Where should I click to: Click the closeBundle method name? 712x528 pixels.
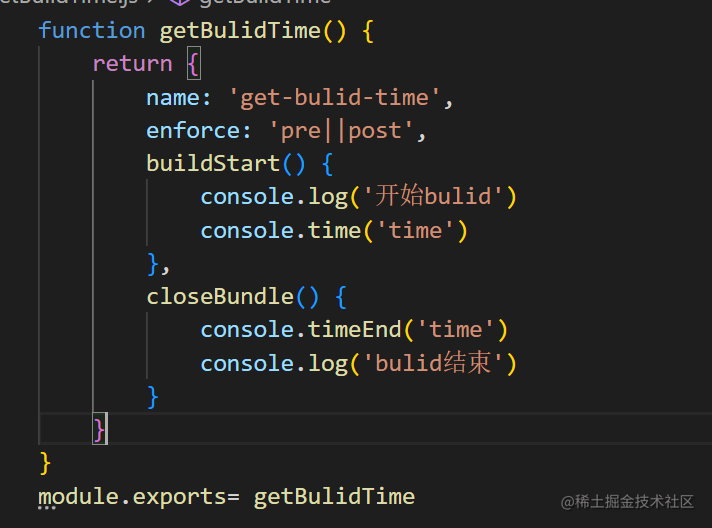pyautogui.click(x=220, y=296)
